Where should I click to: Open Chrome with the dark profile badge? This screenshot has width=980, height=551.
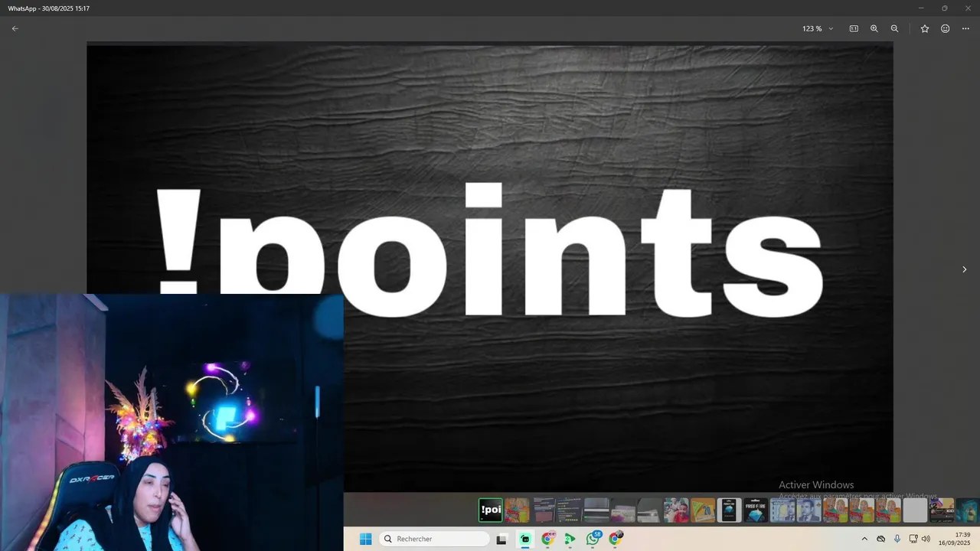pyautogui.click(x=616, y=539)
